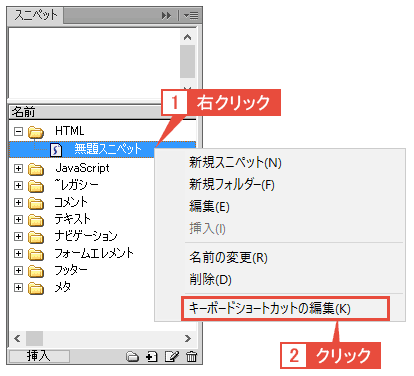414x376 pixels.
Task: Select the メタ folder label
Action: pos(63,287)
